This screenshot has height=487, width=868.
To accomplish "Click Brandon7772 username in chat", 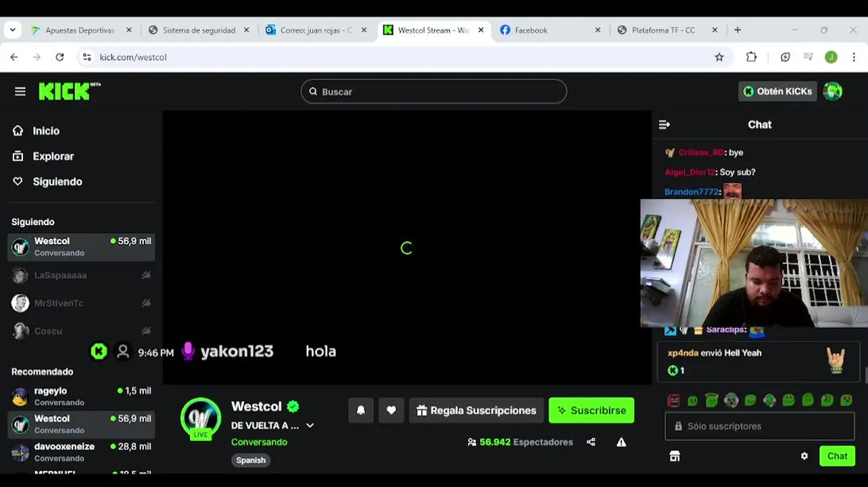I will tap(692, 192).
